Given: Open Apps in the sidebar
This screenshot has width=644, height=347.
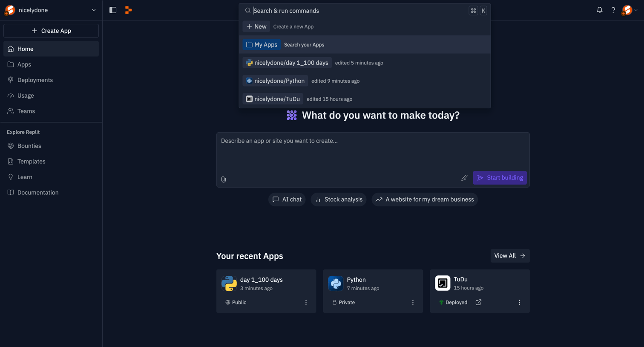Looking at the screenshot, I should pyautogui.click(x=51, y=64).
